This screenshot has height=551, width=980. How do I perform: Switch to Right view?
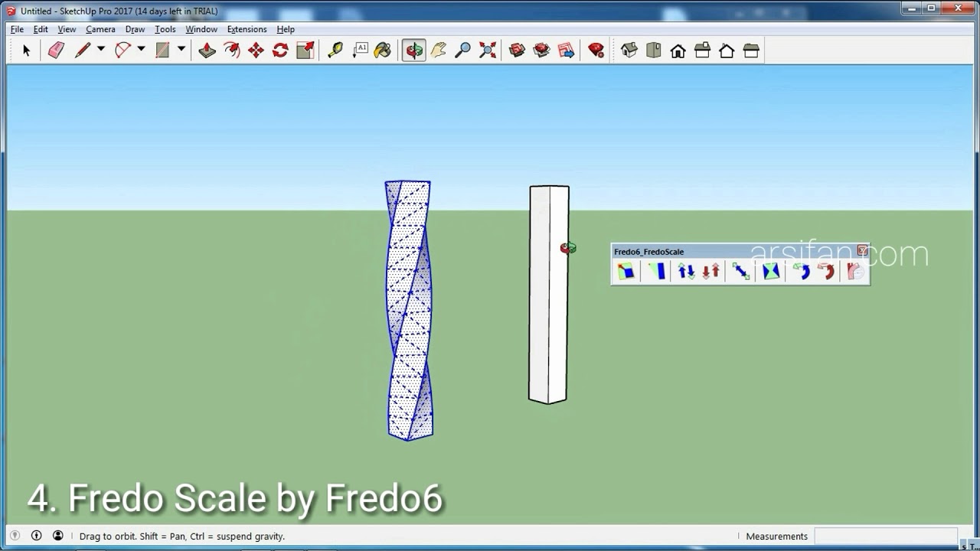702,51
